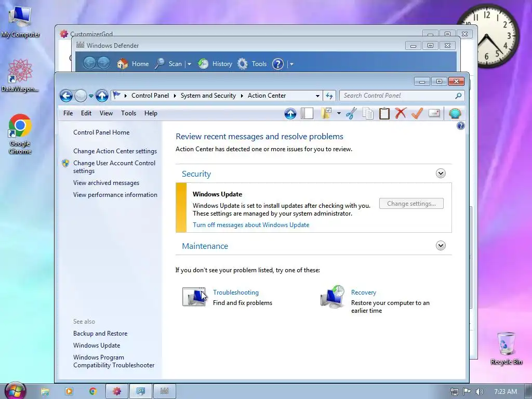Open the Start menu orb
The width and height of the screenshot is (532, 399).
click(x=15, y=391)
